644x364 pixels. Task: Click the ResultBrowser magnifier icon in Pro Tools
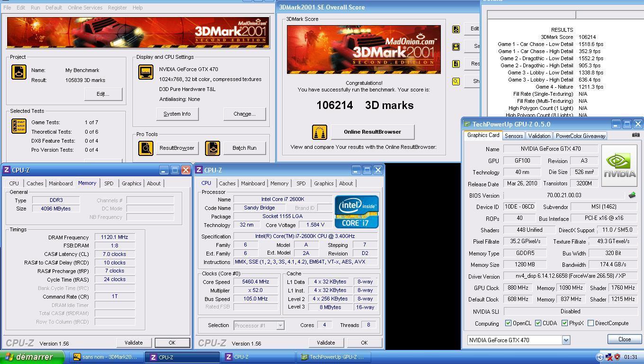coord(146,148)
